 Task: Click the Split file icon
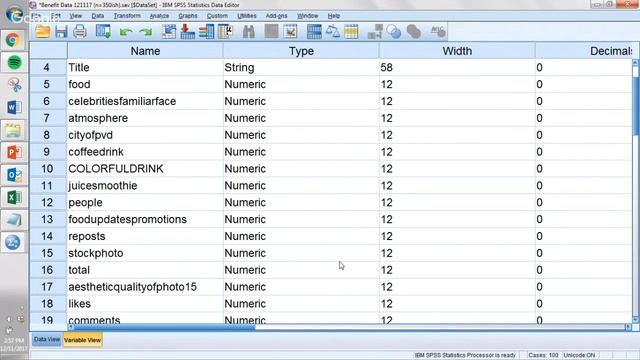click(314, 31)
